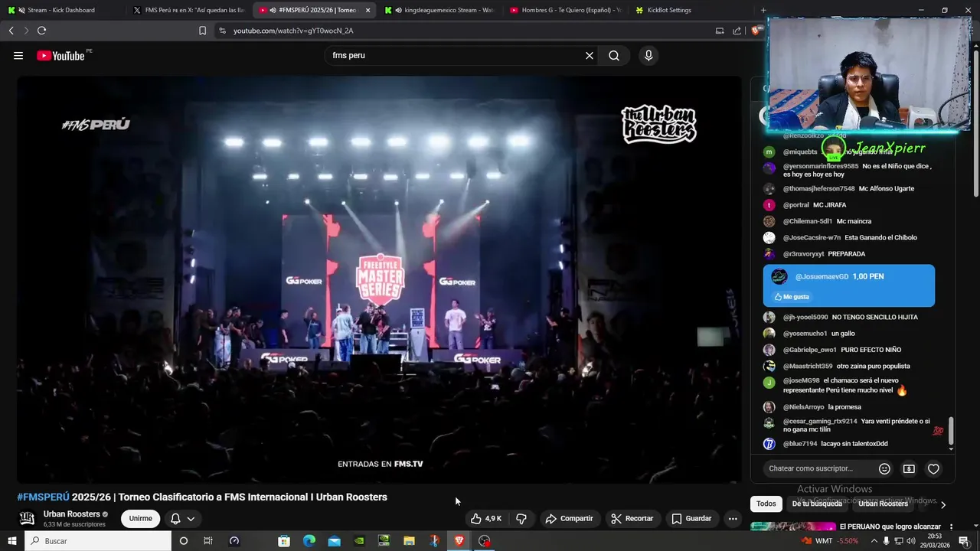Viewport: 980px width, 551px height.
Task: Switch to 'kingsleaguemexico Stream' tab
Action: tap(439, 10)
